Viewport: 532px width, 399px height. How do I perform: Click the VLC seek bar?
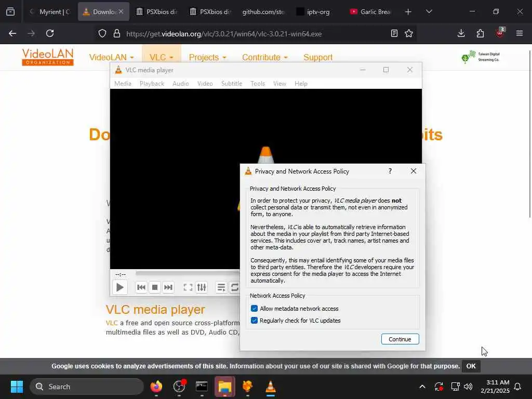(x=188, y=273)
